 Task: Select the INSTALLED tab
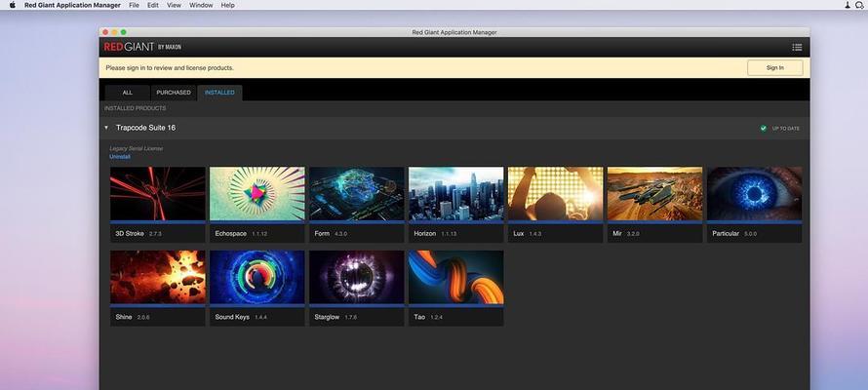click(219, 93)
